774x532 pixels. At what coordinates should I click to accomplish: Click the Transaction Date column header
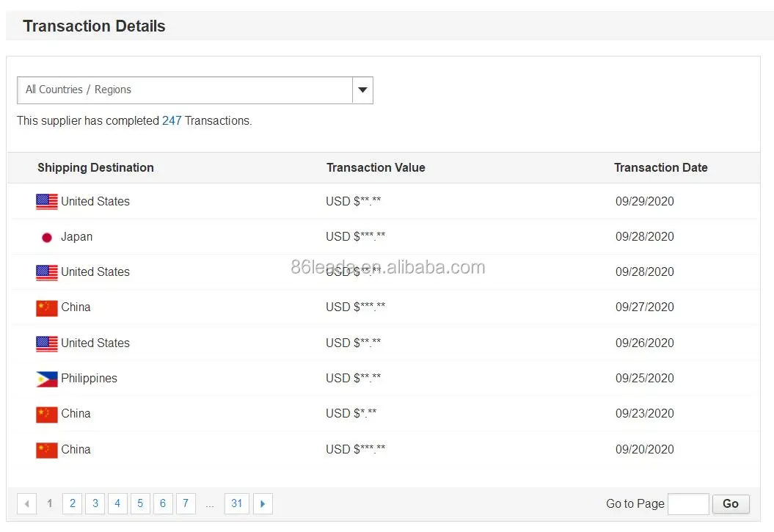point(660,168)
